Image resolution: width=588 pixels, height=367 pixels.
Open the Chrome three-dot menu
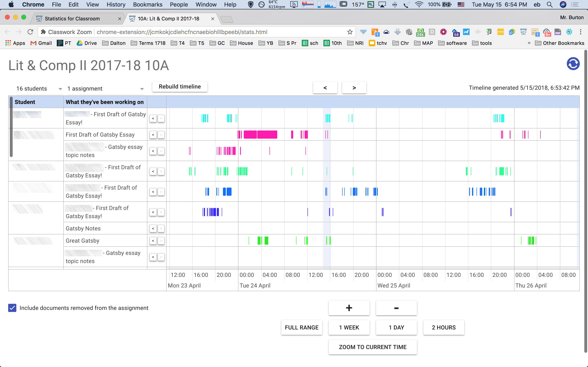coord(581,32)
